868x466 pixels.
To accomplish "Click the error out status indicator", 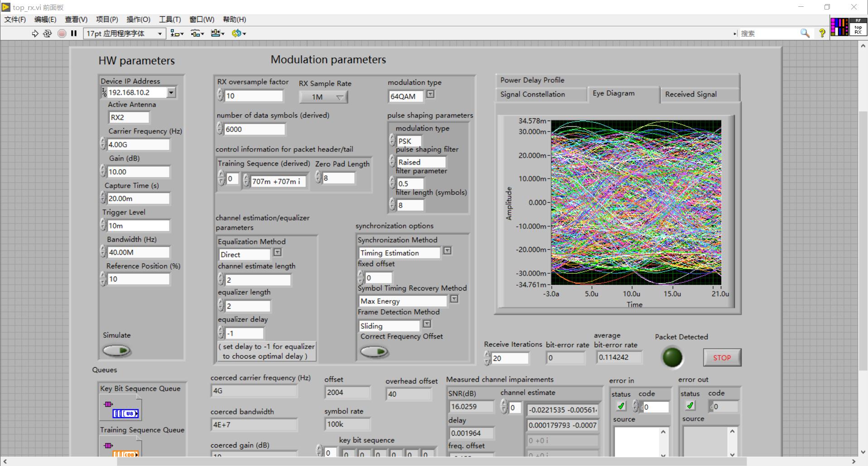I will (690, 406).
